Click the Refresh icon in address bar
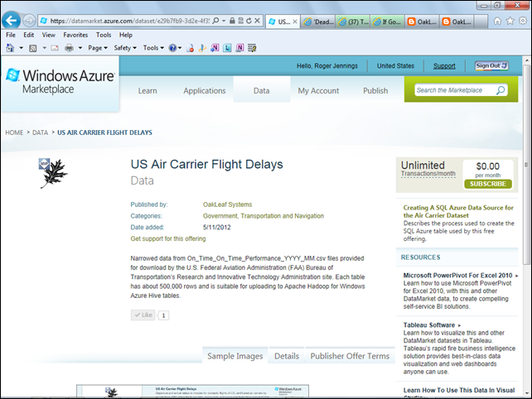532x399 pixels. (x=249, y=21)
